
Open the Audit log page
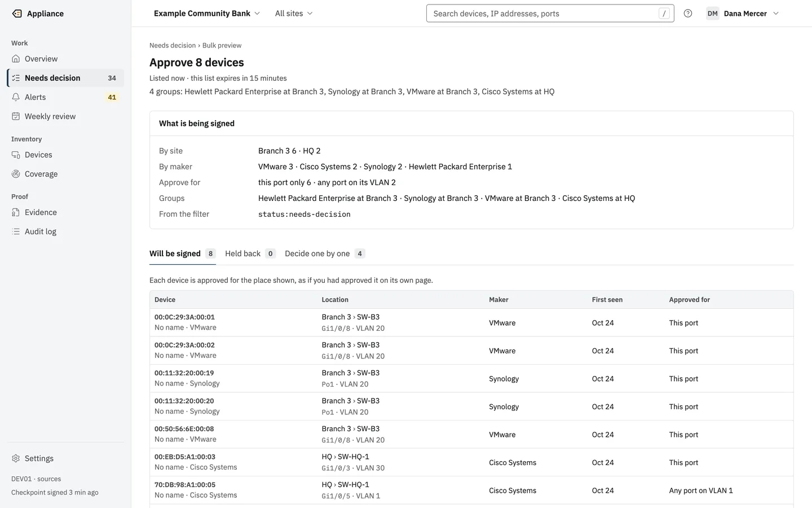point(65,231)
